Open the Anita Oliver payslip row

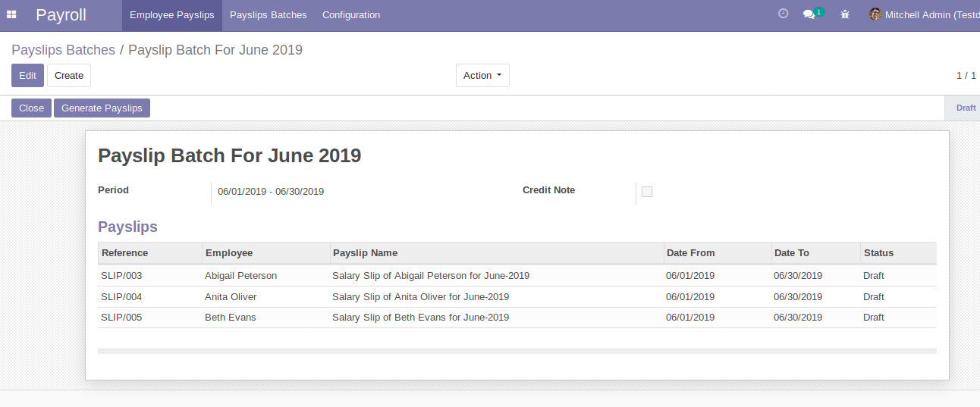tap(231, 297)
